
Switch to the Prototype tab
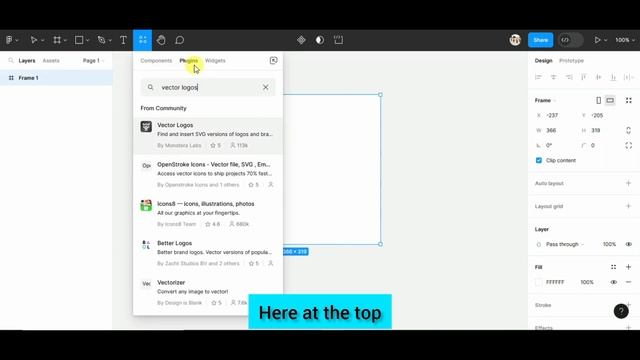coord(571,60)
